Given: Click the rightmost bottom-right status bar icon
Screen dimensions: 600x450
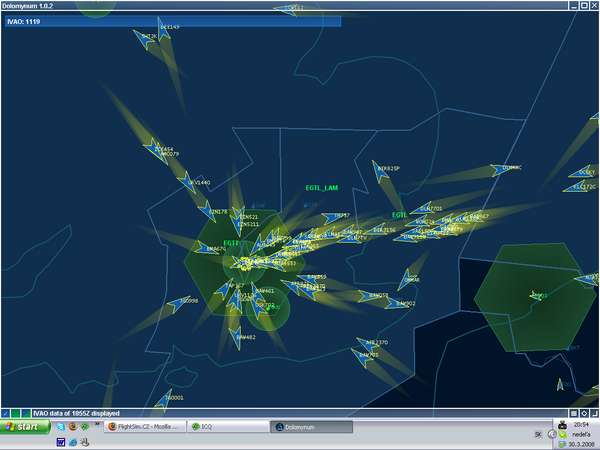Looking at the screenshot, I should tap(594, 413).
